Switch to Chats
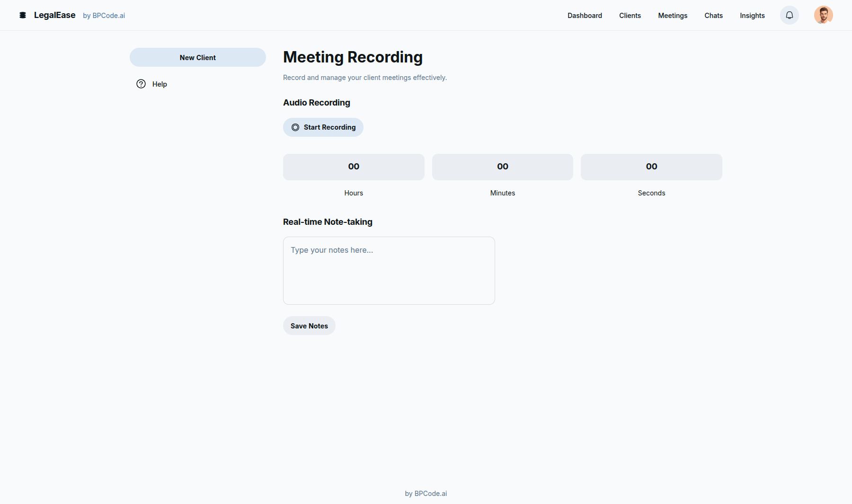Viewport: 852px width, 504px height. (713, 16)
